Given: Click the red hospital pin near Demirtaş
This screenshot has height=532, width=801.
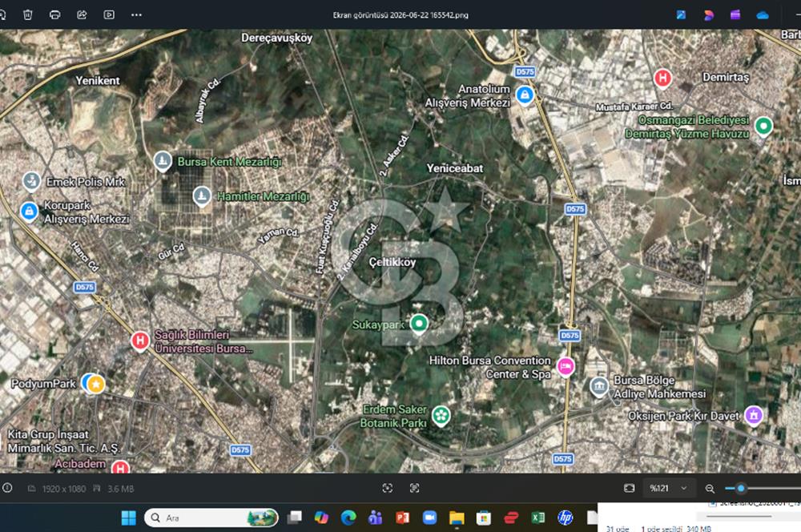Looking at the screenshot, I should click(x=662, y=79).
